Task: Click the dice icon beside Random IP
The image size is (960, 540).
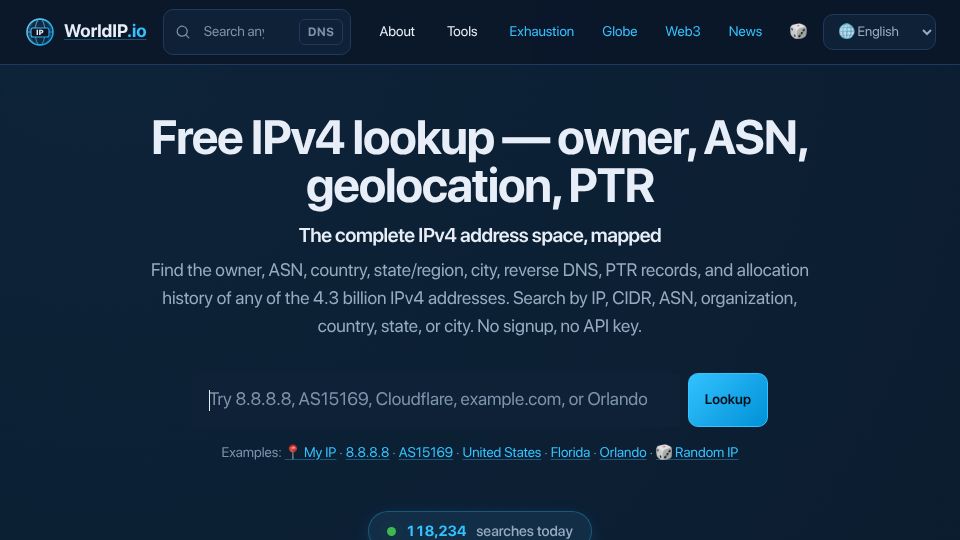Action: (x=664, y=452)
